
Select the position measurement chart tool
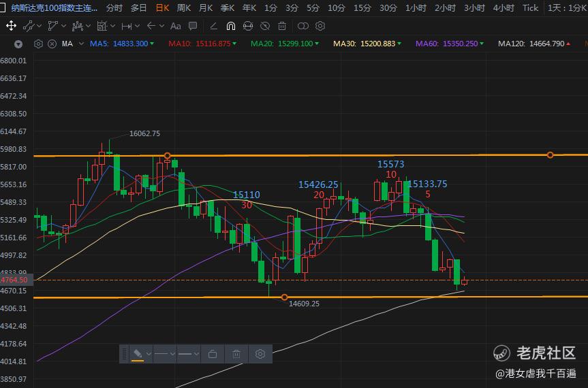click(x=102, y=26)
